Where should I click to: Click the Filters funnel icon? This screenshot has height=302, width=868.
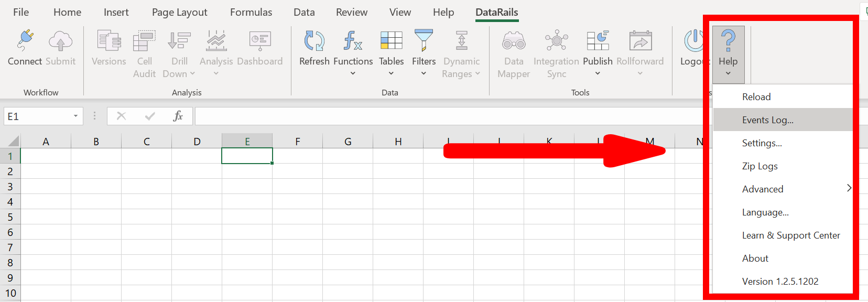click(x=424, y=40)
